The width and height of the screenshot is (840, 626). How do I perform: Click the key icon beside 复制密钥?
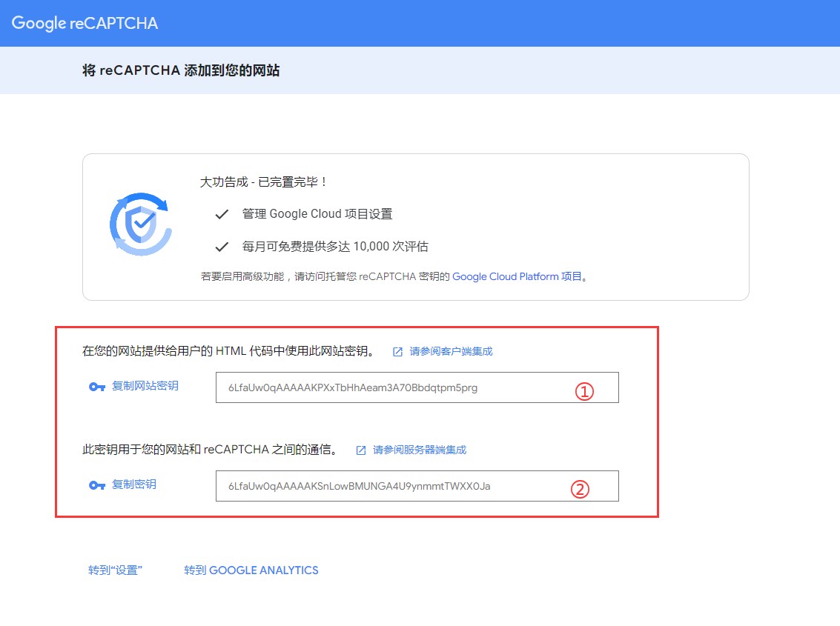(97, 485)
